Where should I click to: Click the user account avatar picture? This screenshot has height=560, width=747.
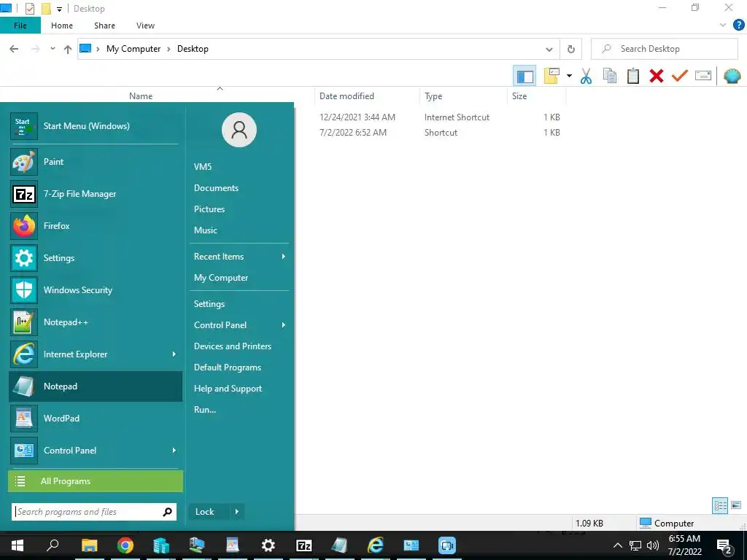(239, 130)
